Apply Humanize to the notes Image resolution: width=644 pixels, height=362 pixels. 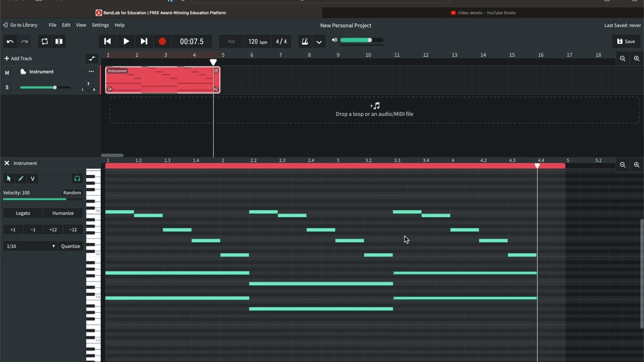[63, 213]
